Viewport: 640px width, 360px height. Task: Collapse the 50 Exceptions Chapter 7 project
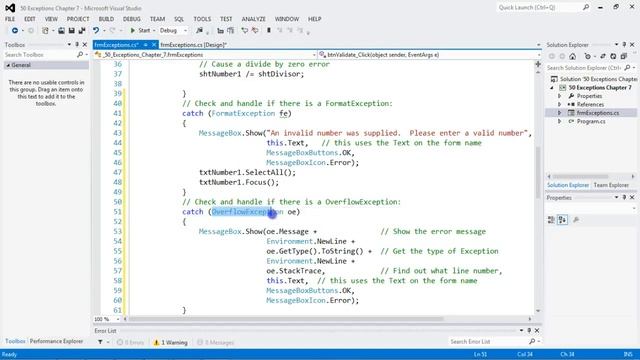[x=552, y=88]
